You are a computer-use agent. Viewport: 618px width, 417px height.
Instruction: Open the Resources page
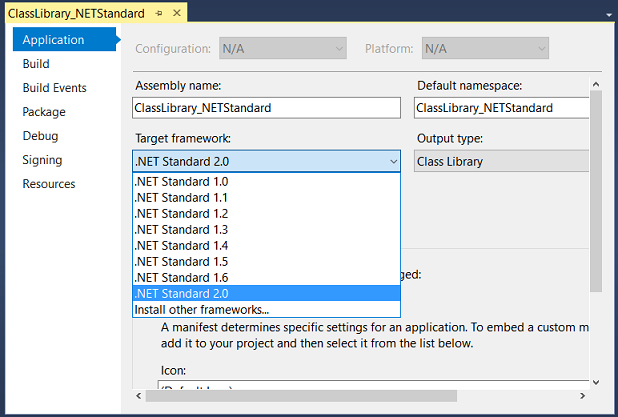pyautogui.click(x=49, y=184)
